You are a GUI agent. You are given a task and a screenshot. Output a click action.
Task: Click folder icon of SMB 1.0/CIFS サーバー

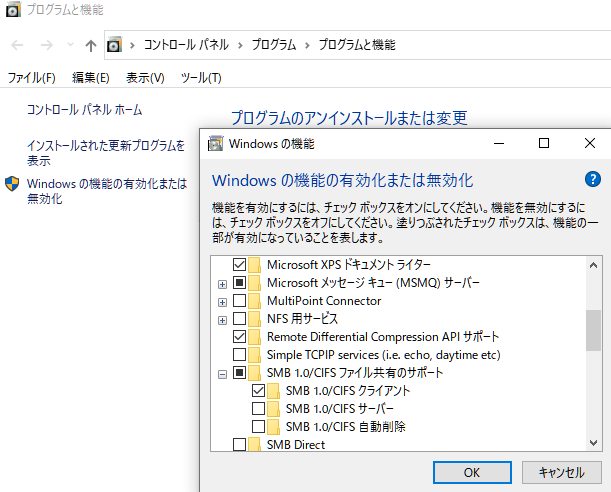click(x=273, y=409)
